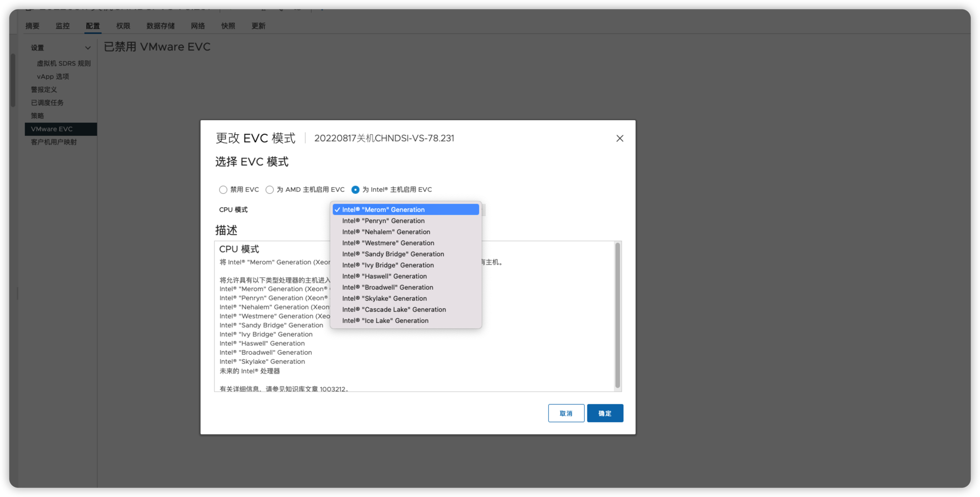The height and width of the screenshot is (497, 980).
Task: Choose Intel "Broadwell" Generation option
Action: pos(405,287)
